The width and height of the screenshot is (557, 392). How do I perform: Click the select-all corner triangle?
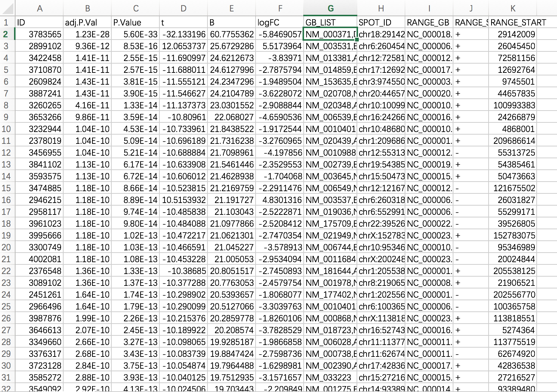click(7, 8)
